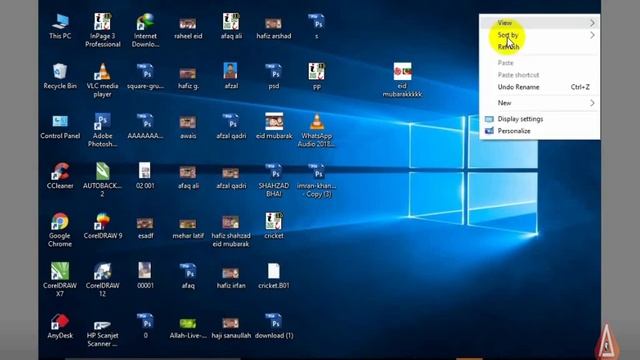Select the Photoshop file named 0
640x360 pixels.
point(145,326)
